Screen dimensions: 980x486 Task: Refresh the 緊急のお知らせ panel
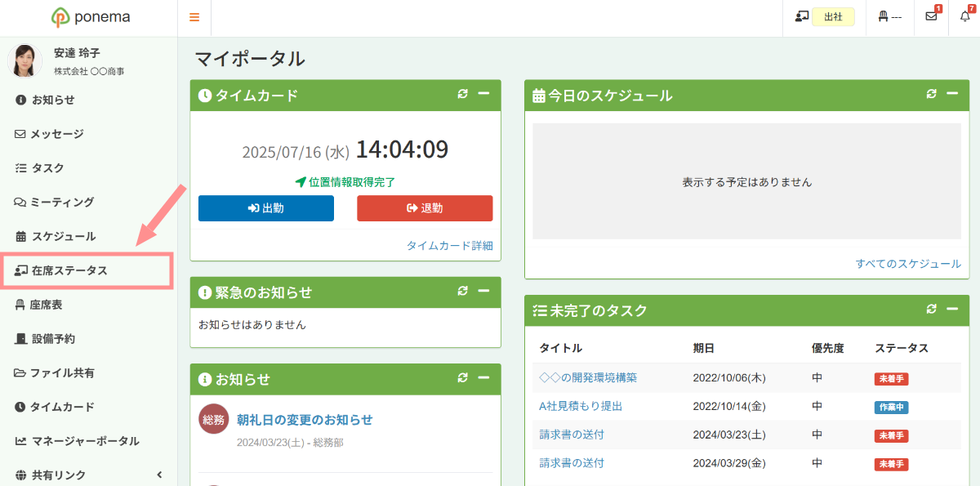pos(463,292)
